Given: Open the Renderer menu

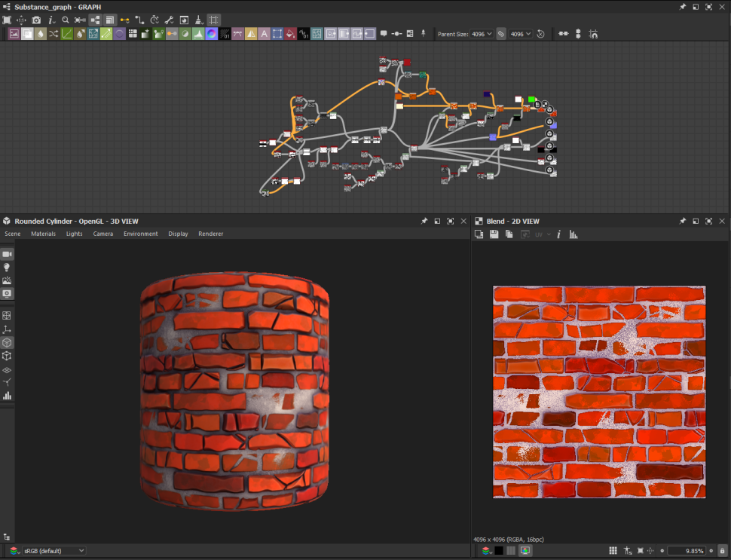Looking at the screenshot, I should pos(211,234).
